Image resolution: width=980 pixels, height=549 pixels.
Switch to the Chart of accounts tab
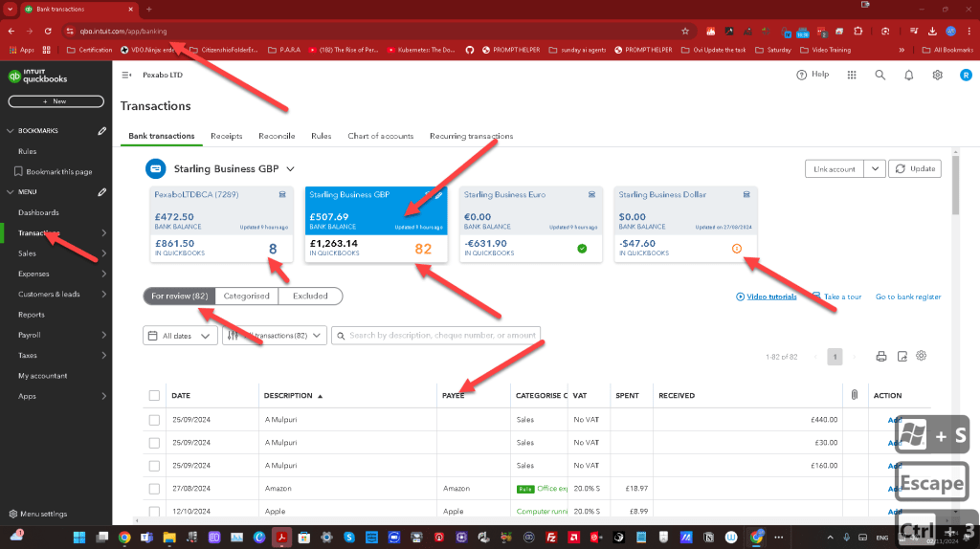(381, 136)
